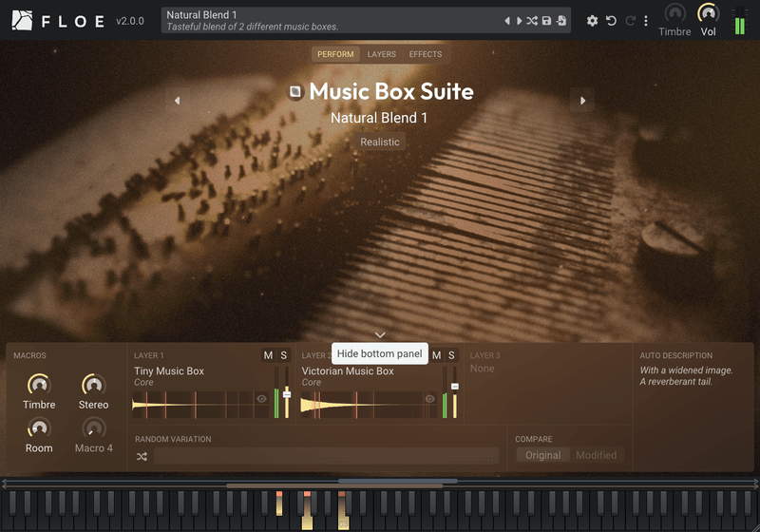760x532 pixels.
Task: Hide the bottom panel with the chevron
Action: (x=380, y=334)
